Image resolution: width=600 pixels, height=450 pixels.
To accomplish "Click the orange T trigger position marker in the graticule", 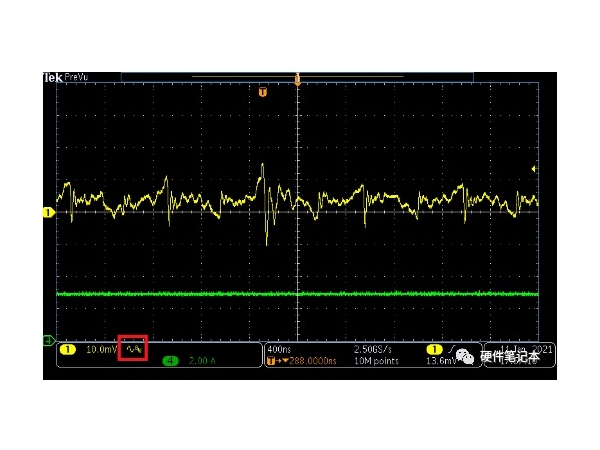I will click(262, 92).
